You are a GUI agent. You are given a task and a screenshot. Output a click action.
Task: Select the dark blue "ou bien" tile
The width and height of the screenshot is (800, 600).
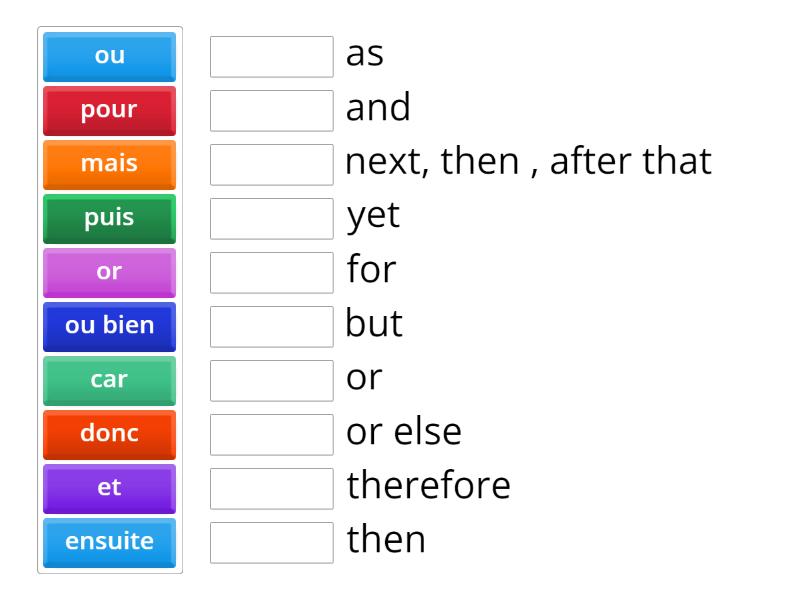pyautogui.click(x=108, y=326)
